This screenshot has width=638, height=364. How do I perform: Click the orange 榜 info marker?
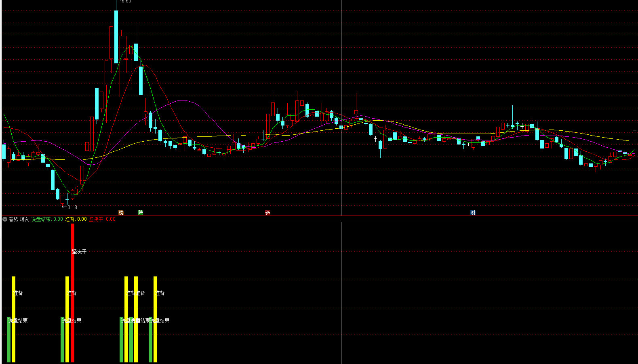(121, 212)
